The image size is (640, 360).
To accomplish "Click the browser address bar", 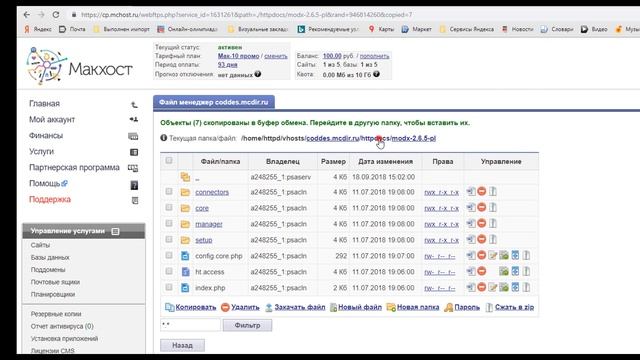I will pos(246,15).
